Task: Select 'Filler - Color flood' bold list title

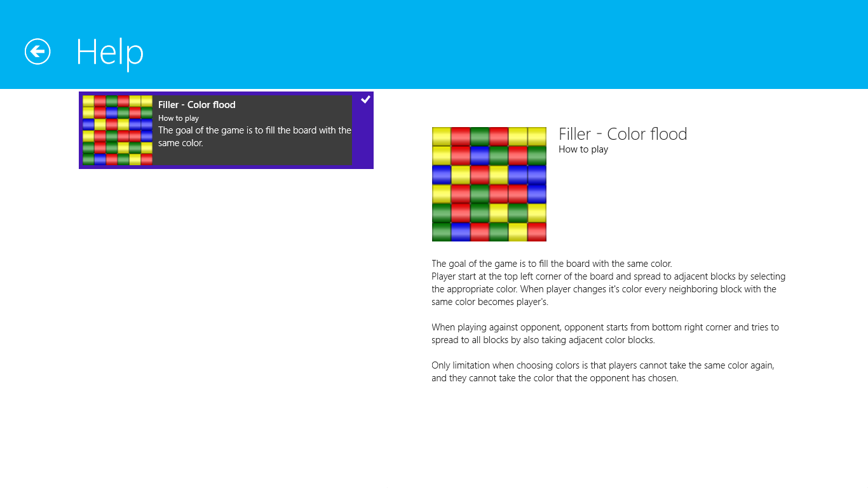Action: click(197, 105)
